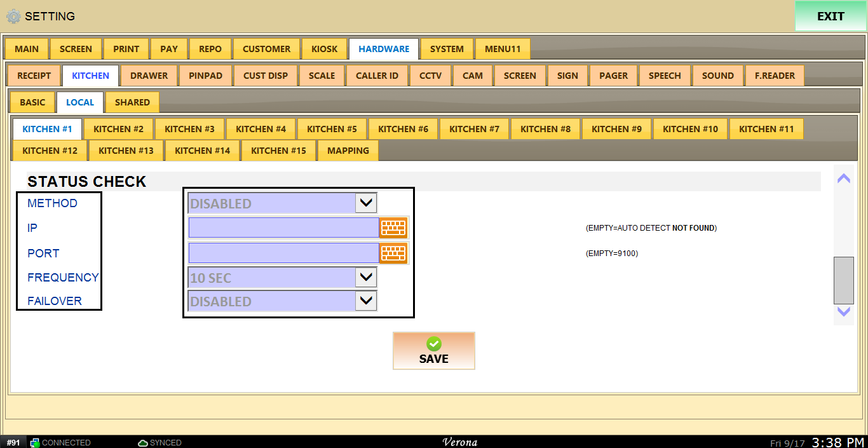Expand the FAILOVER dropdown

pos(366,301)
